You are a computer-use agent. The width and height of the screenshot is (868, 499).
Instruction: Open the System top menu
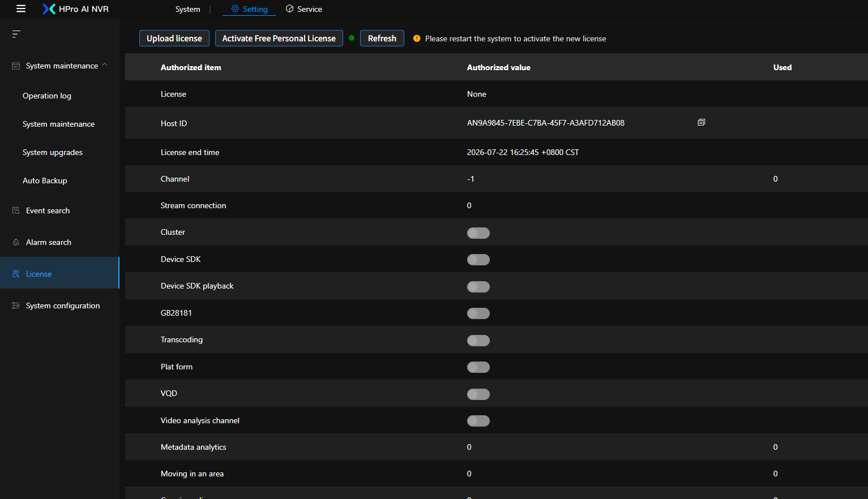point(187,9)
